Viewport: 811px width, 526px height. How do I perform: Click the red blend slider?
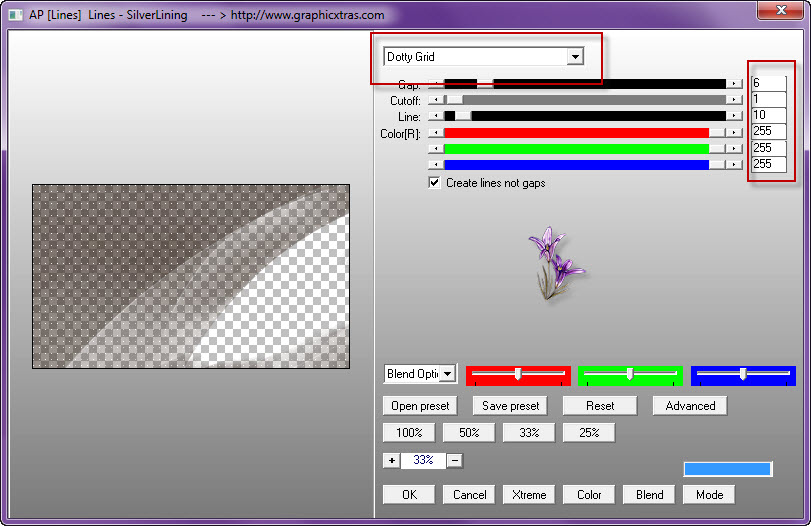[x=518, y=374]
